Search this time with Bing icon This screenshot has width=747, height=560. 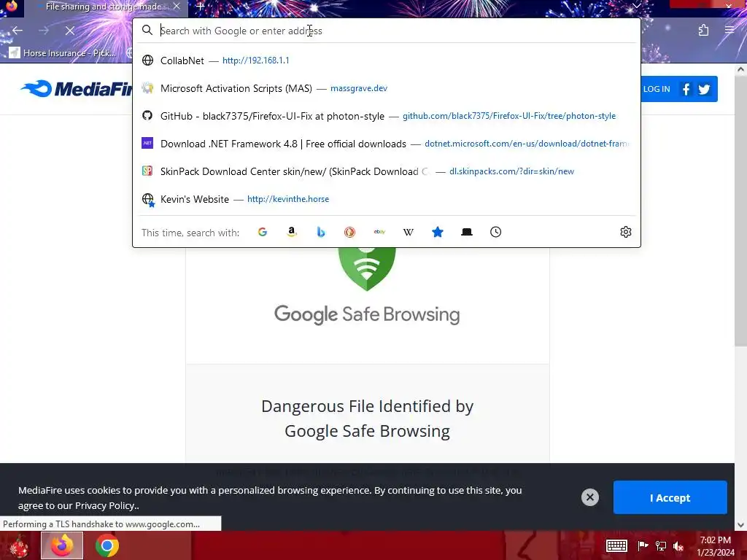321,232
